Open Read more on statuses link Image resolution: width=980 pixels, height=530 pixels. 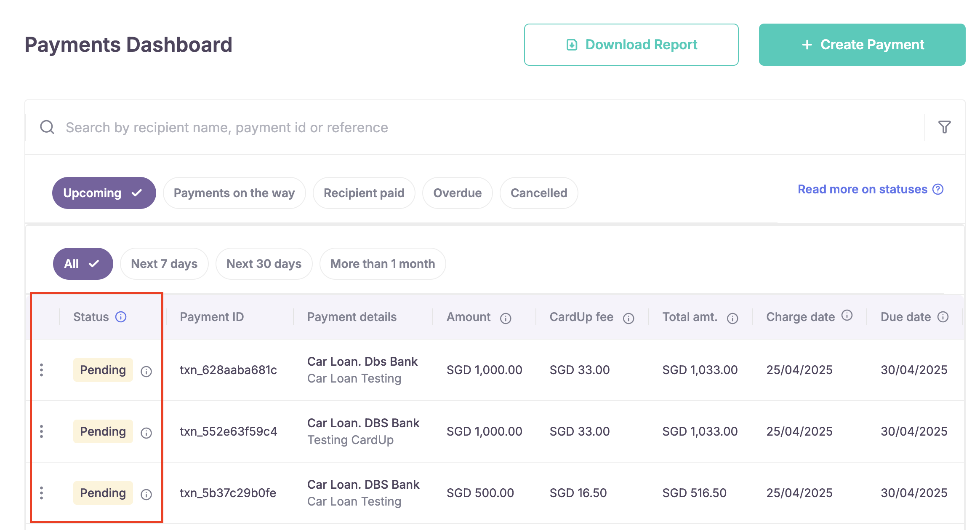pos(870,190)
